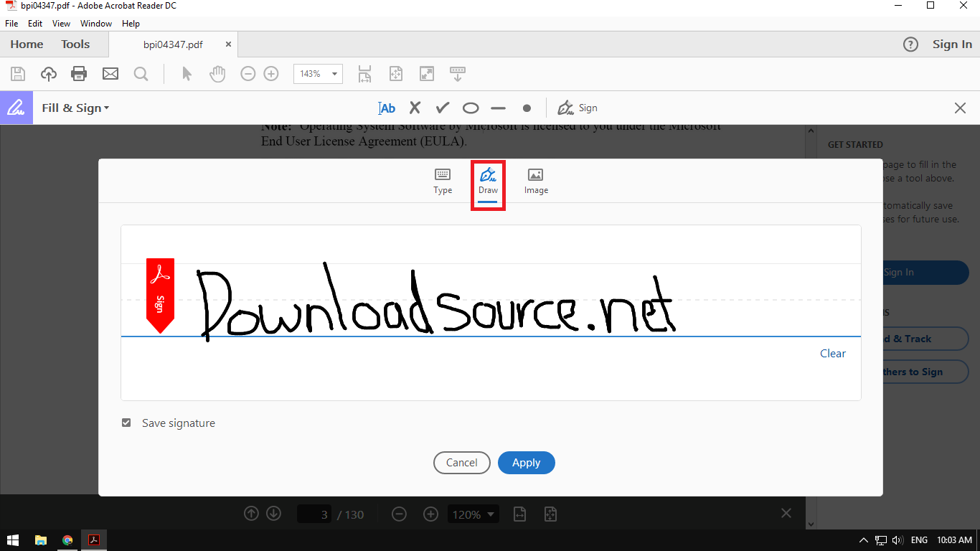The width and height of the screenshot is (980, 551).
Task: Click the ENG language indicator
Action: 919,540
